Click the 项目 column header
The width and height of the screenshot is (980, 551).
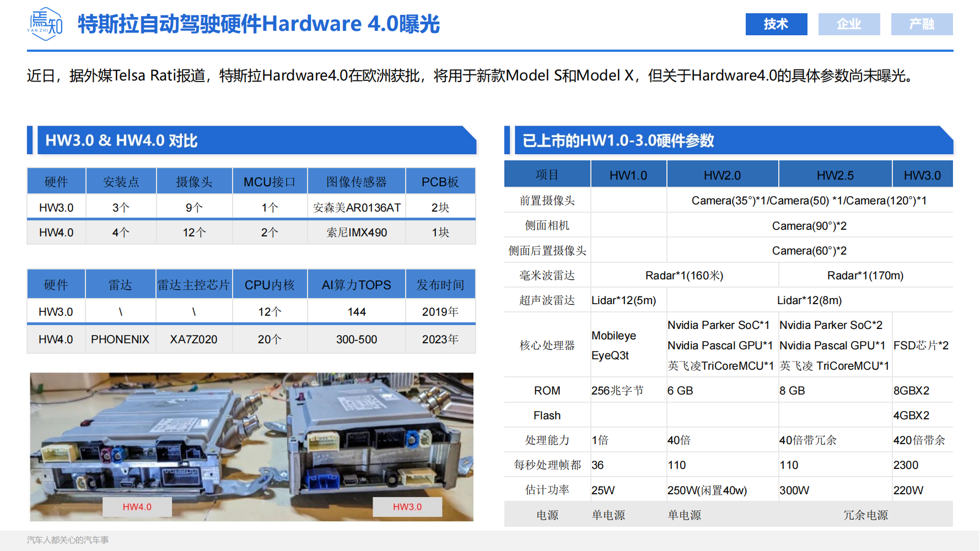click(x=547, y=175)
